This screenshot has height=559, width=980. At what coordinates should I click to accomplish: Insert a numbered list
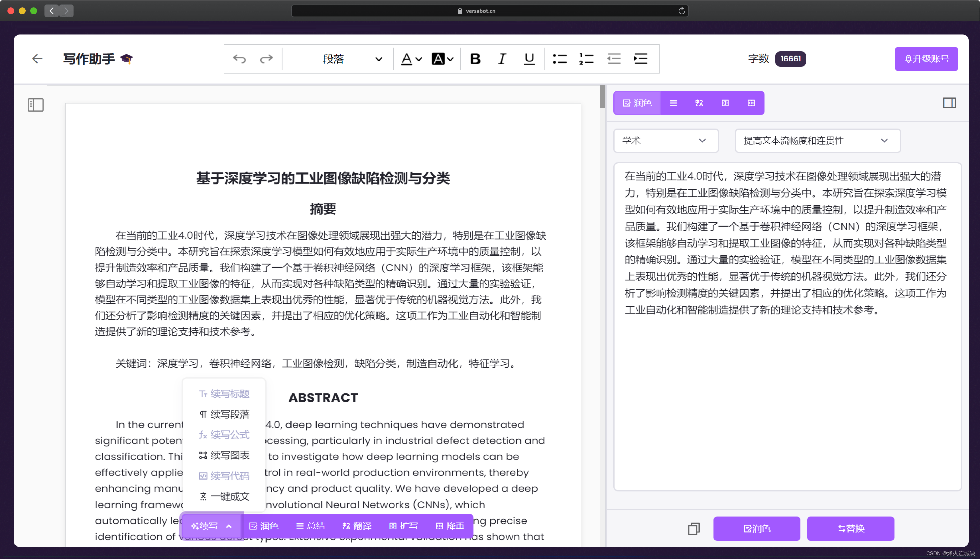(586, 59)
